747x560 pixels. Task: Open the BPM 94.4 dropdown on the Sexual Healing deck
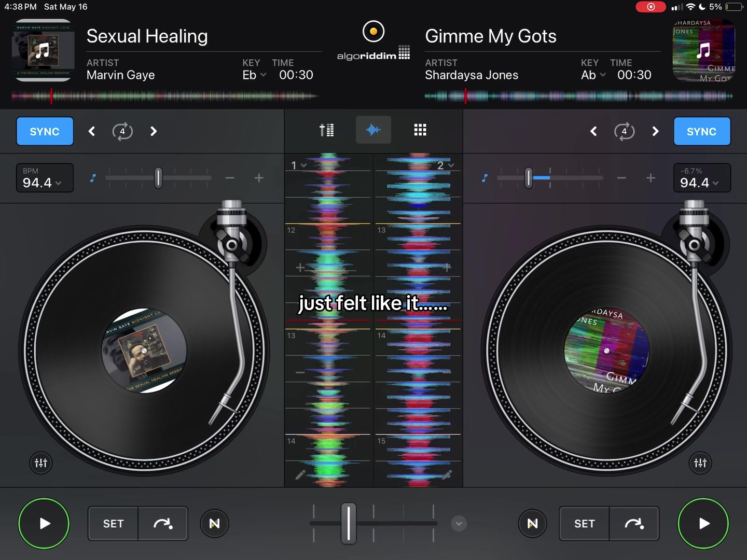pyautogui.click(x=45, y=178)
